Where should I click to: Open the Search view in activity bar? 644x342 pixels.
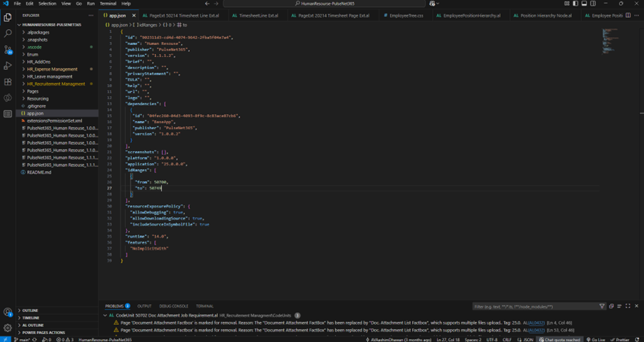(x=7, y=33)
